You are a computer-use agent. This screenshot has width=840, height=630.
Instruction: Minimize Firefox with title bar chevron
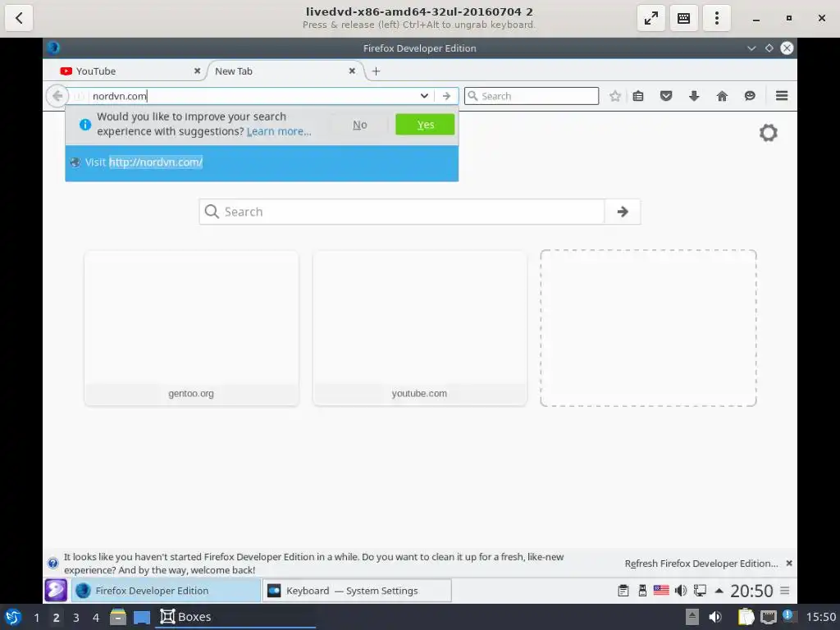(751, 48)
